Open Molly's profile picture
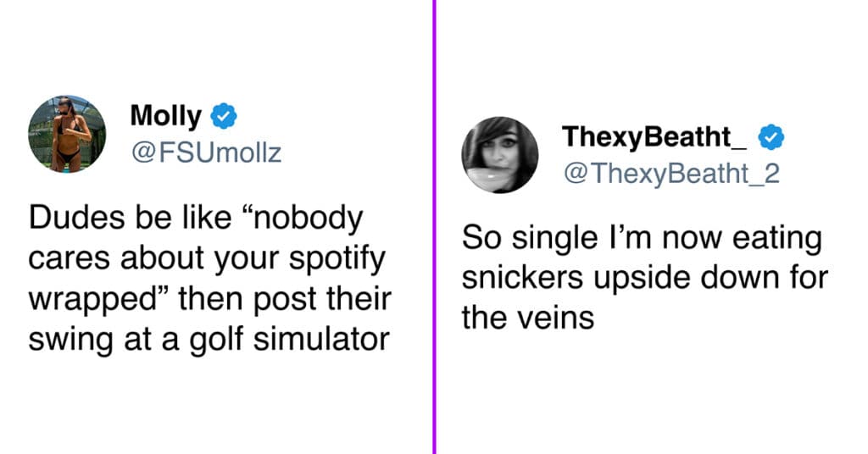 point(67,134)
